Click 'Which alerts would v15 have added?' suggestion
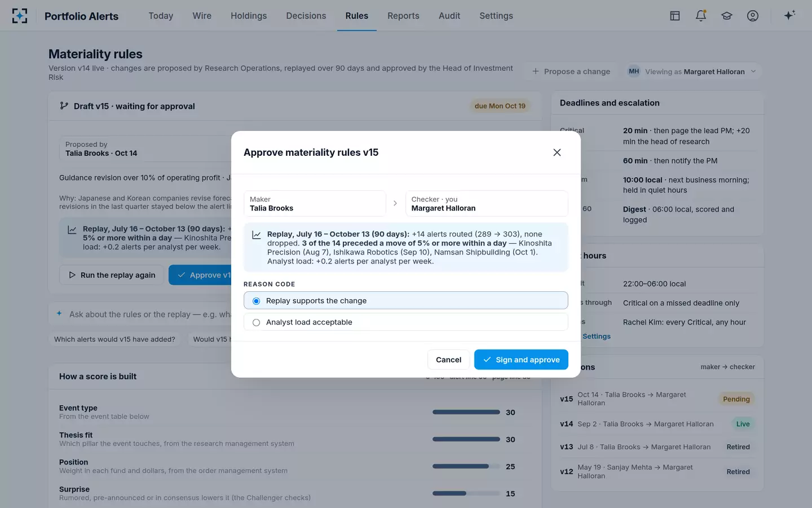 tap(114, 339)
